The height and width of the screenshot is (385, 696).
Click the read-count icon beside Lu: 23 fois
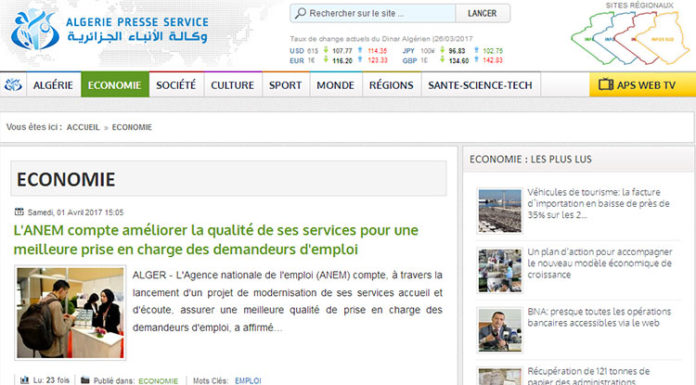tap(24, 380)
